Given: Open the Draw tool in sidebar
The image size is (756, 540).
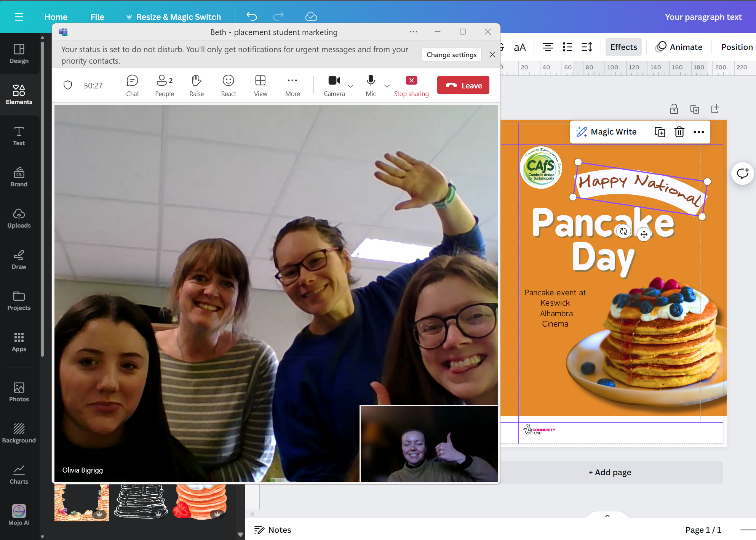Looking at the screenshot, I should tap(19, 260).
